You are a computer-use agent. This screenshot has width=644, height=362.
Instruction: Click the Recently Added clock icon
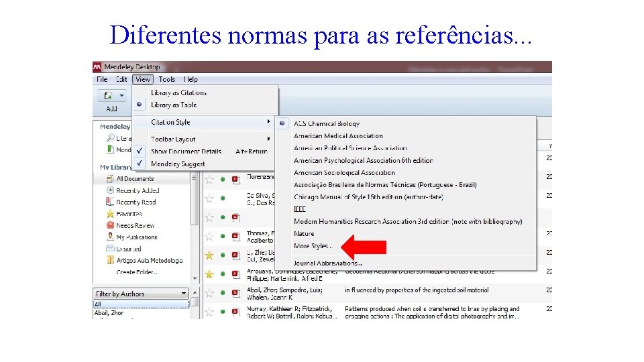pos(110,190)
